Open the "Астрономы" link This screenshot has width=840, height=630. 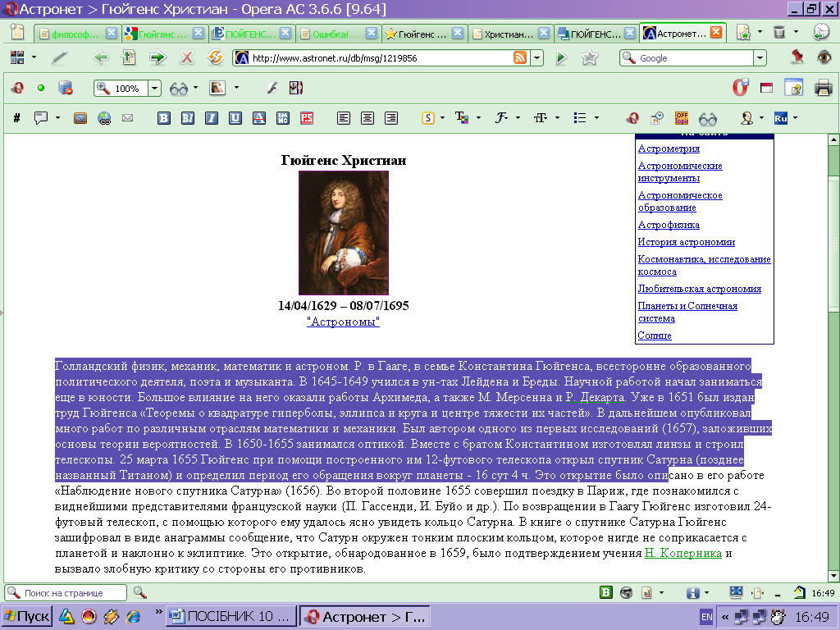344,322
